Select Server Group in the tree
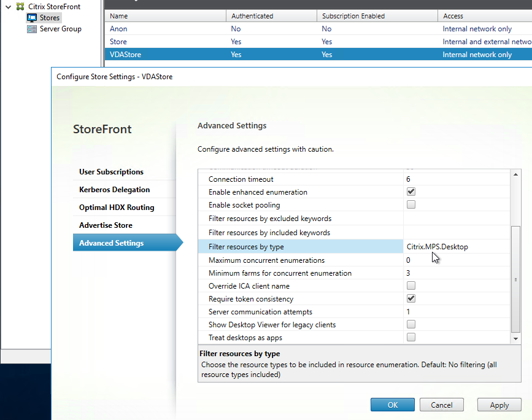This screenshot has width=532, height=420. (x=60, y=29)
